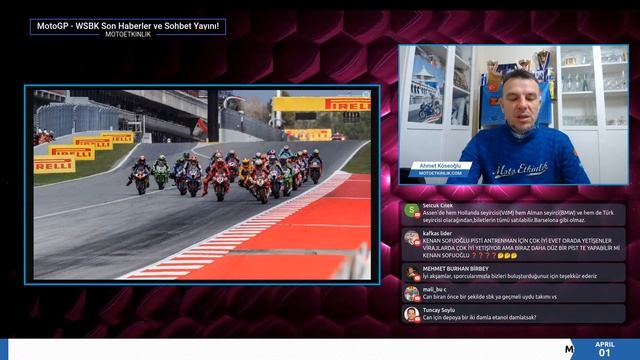Viewport: 640px width, 360px height.
Task: Click the MOTOETKINLIK subtitle under the stream title
Action: (128, 35)
